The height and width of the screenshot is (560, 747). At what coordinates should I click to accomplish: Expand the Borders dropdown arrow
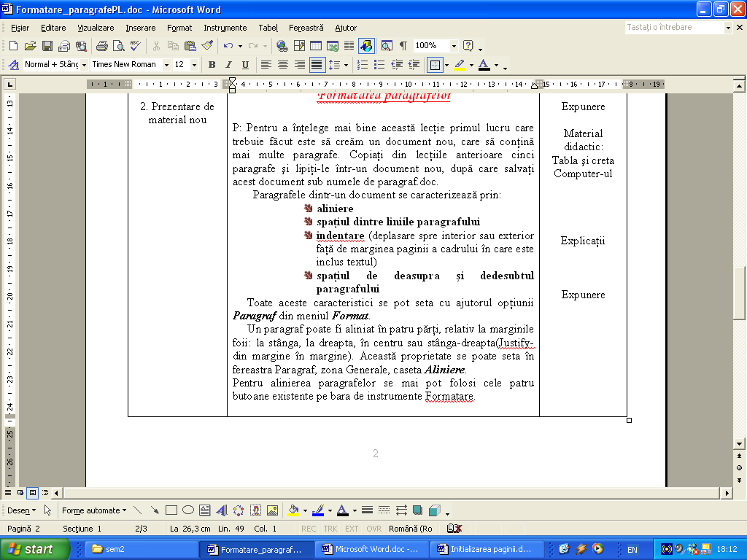[446, 65]
